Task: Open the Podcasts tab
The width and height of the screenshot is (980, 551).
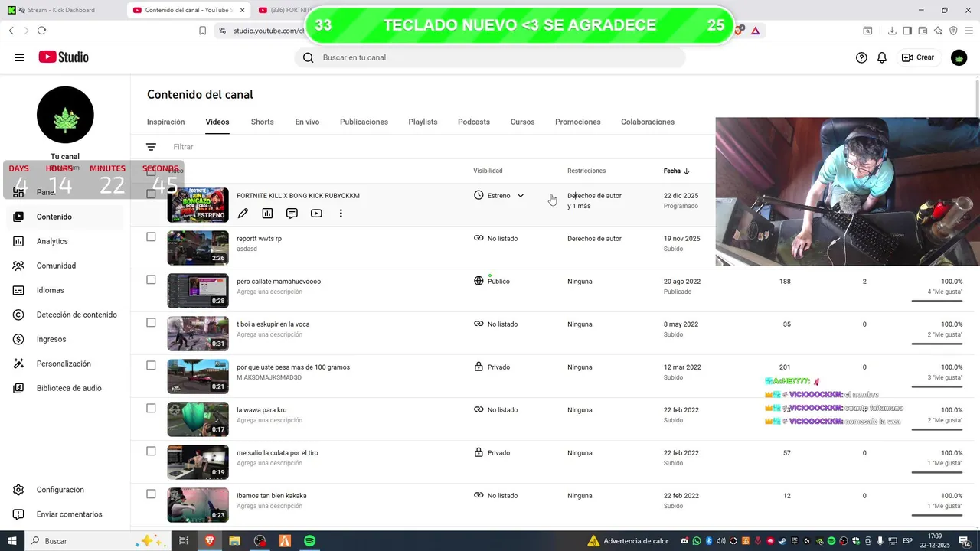Action: (x=474, y=122)
